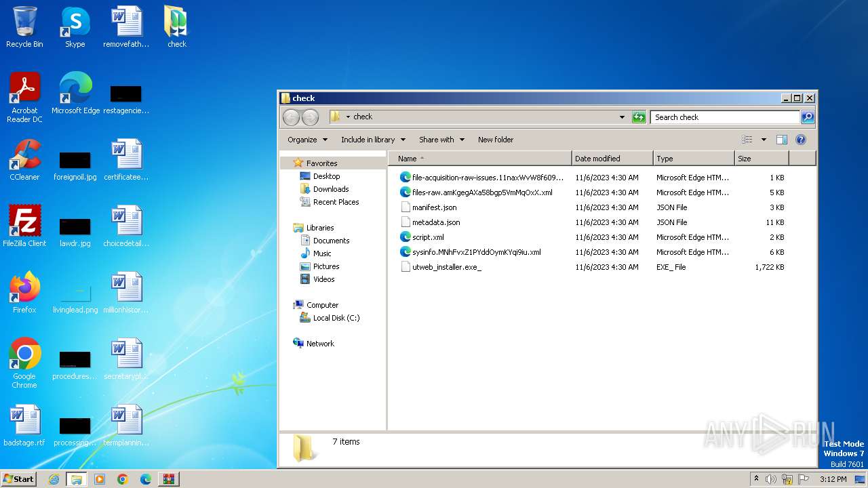Click the volume icon in system tray
The width and height of the screenshot is (868, 488).
click(x=771, y=479)
